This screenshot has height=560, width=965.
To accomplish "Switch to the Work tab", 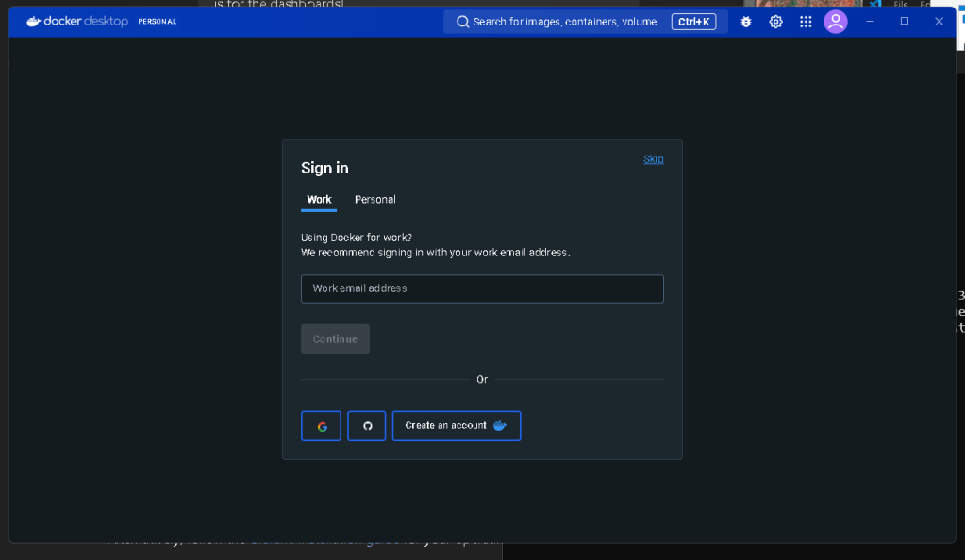I will pos(319,200).
